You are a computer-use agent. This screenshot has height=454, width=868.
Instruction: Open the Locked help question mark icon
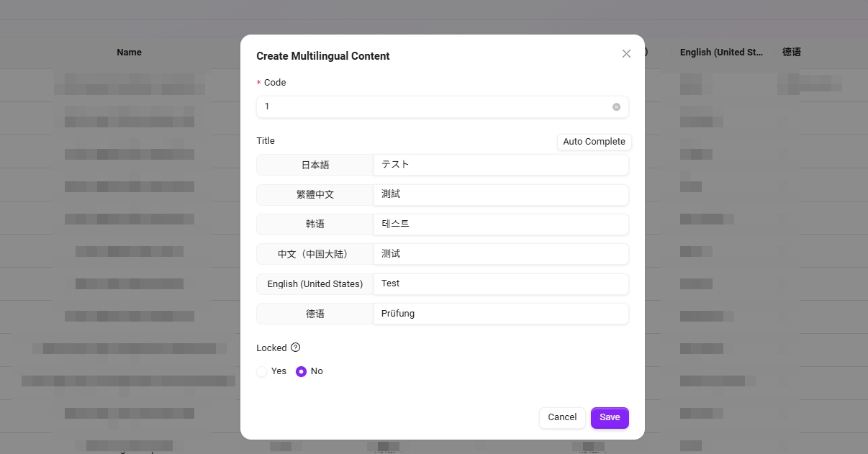coord(295,348)
